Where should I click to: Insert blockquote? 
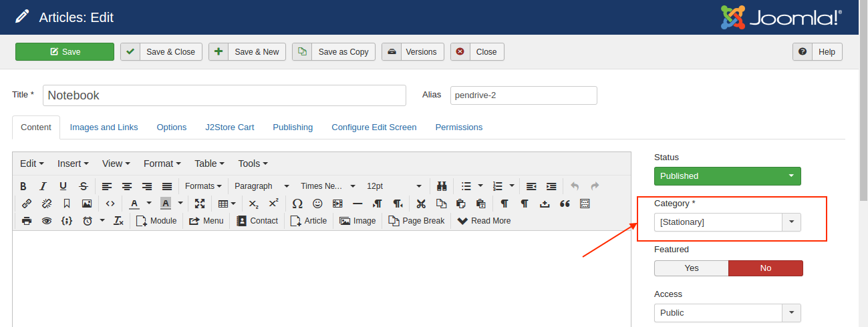[x=565, y=204]
